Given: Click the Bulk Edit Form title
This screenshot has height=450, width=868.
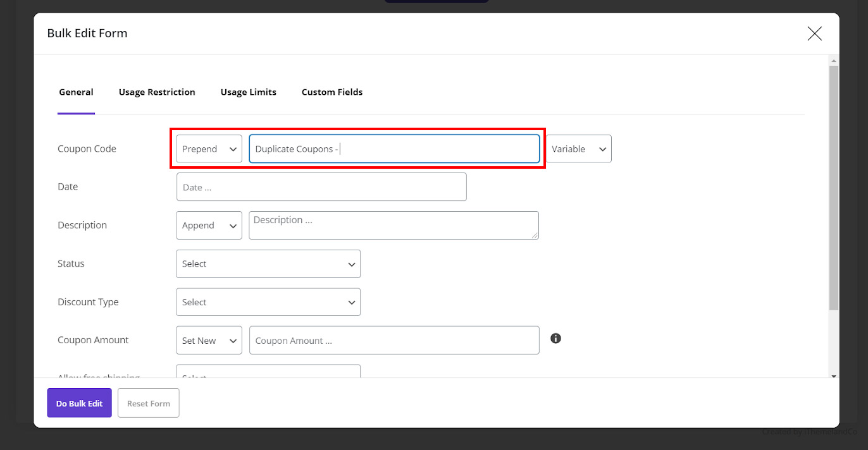Looking at the screenshot, I should coord(87,33).
